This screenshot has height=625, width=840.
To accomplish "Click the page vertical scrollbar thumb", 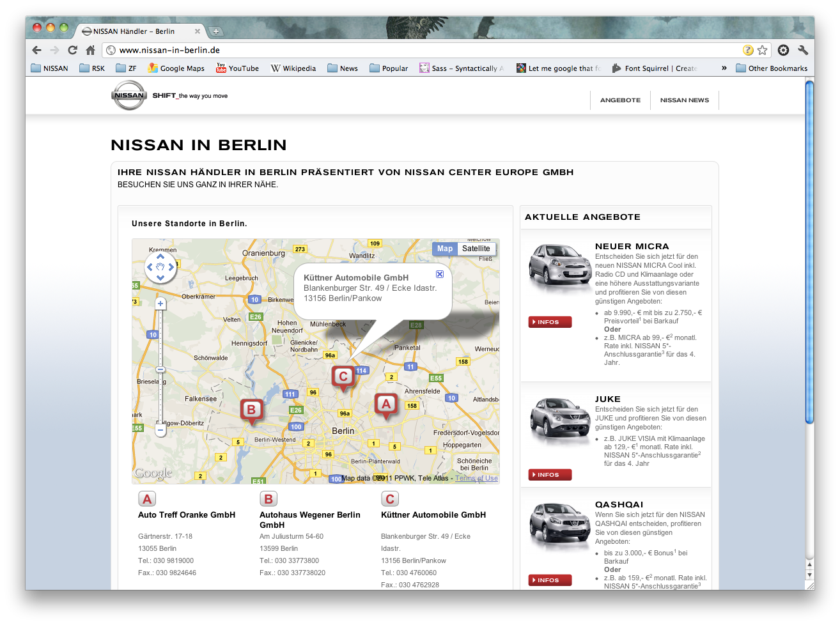I will click(809, 252).
